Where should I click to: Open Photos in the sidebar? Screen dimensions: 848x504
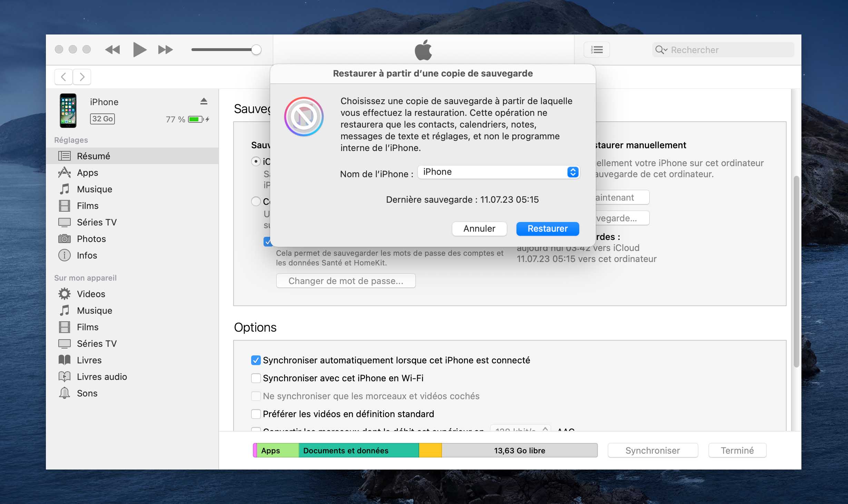(x=132, y=239)
